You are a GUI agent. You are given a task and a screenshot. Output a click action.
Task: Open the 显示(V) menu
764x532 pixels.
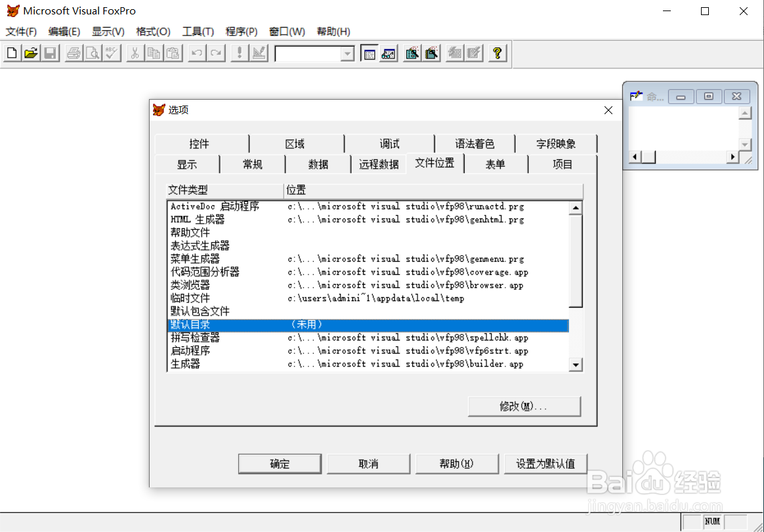click(x=108, y=31)
